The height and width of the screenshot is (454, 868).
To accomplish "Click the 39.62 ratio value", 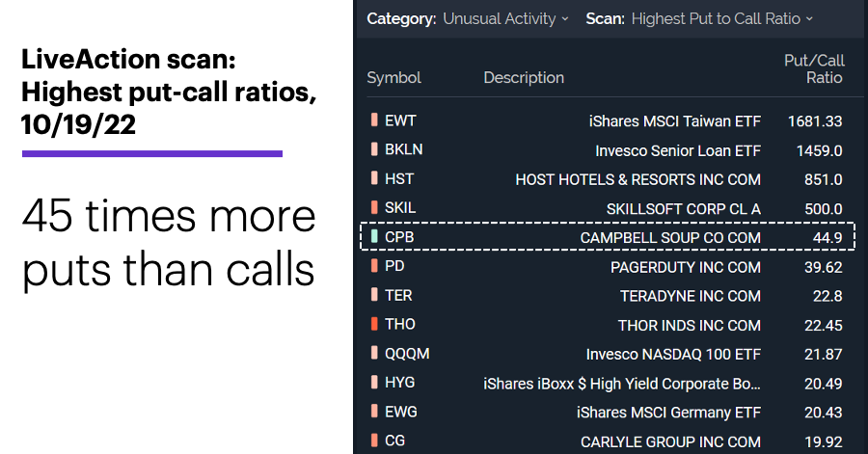I will click(x=824, y=267).
